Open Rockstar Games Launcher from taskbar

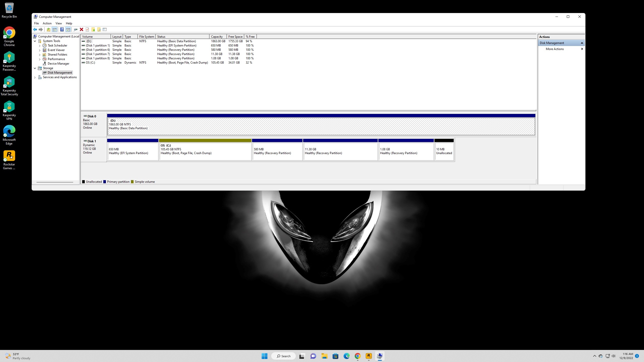[x=369, y=356]
